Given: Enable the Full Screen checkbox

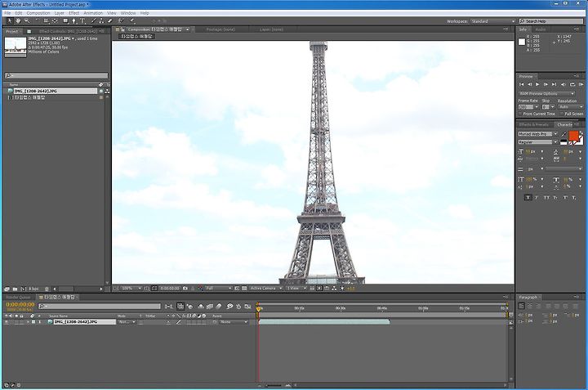Looking at the screenshot, I should 562,114.
